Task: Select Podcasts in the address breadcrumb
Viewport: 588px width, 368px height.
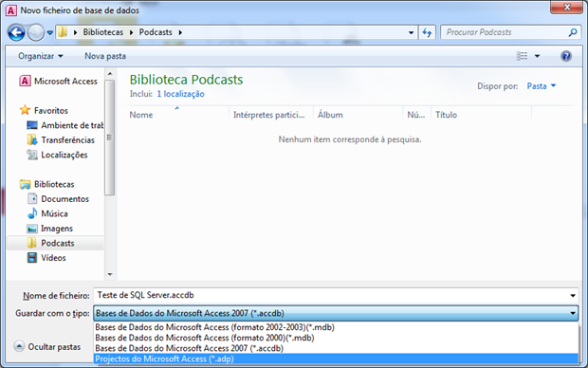Action: [156, 32]
